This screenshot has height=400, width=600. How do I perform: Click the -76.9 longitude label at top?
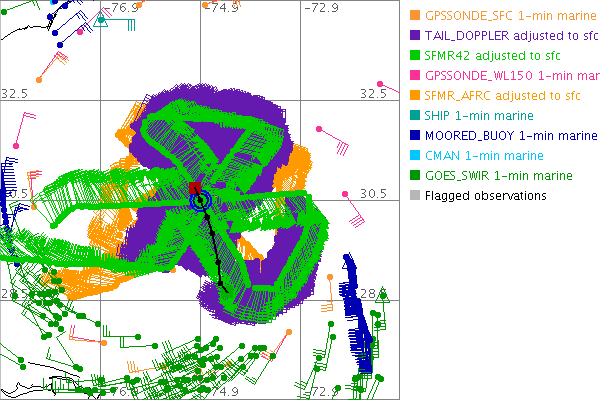pos(124,8)
